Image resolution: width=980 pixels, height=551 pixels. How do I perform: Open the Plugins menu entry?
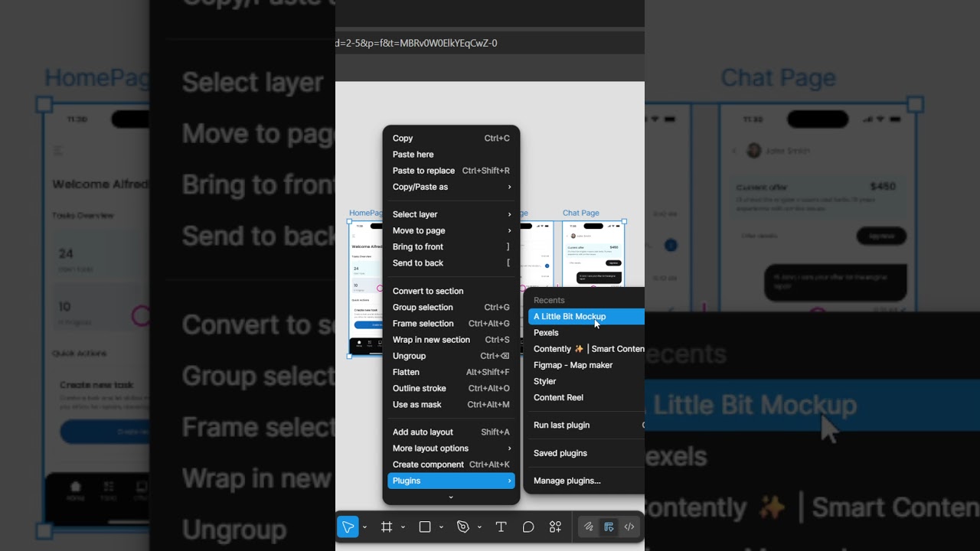451,481
